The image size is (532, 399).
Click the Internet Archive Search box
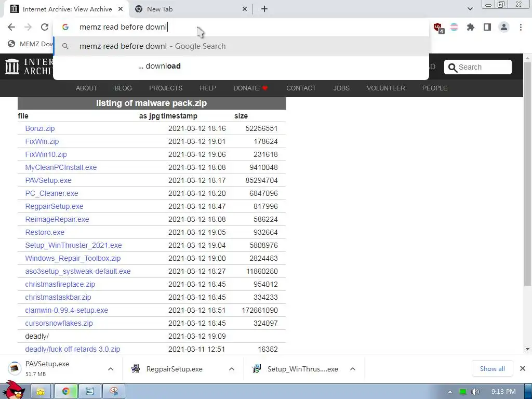[478, 67]
